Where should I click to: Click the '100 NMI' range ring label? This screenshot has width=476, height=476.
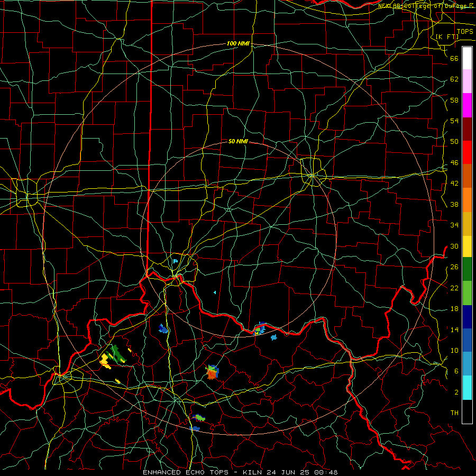(238, 44)
